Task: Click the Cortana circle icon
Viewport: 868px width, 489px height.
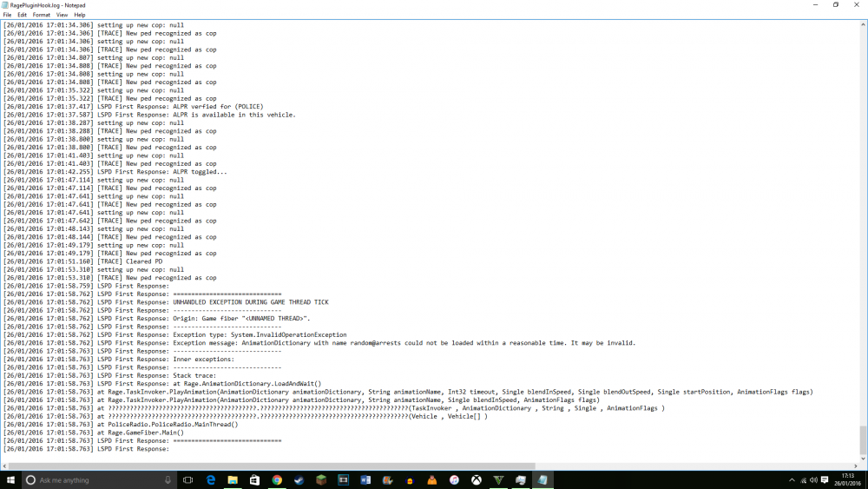Action: click(31, 480)
